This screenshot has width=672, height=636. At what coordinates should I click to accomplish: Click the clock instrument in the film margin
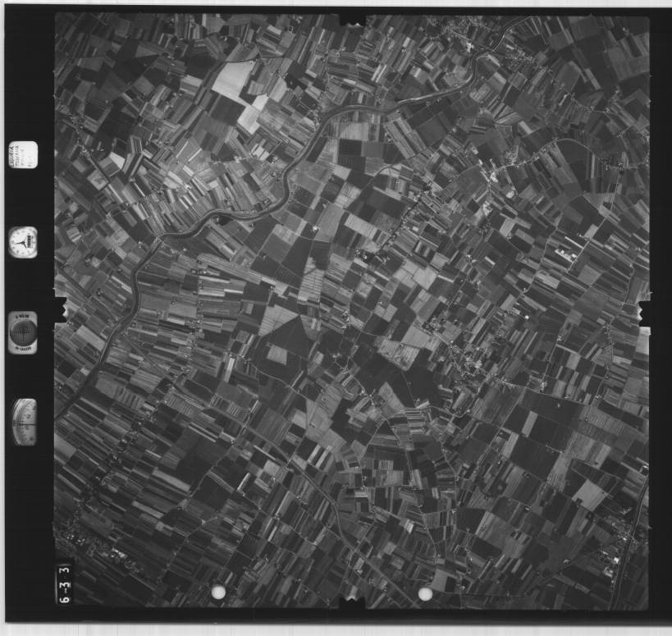pyautogui.click(x=23, y=243)
